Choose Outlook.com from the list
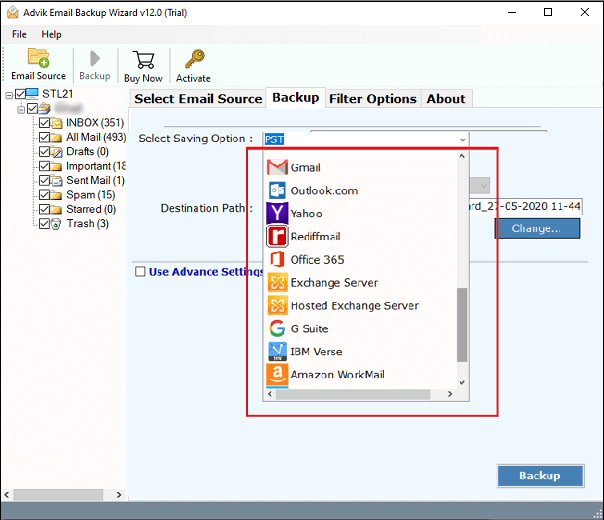The width and height of the screenshot is (604, 520). pos(312,191)
